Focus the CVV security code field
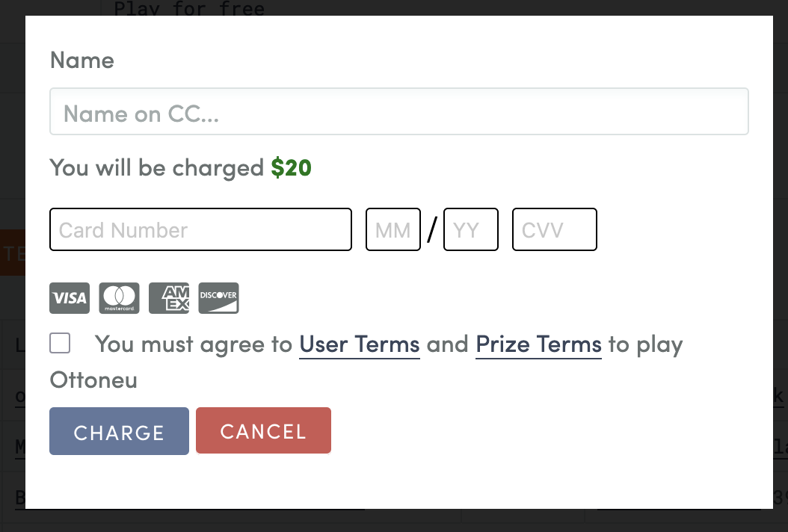788x532 pixels. click(555, 229)
